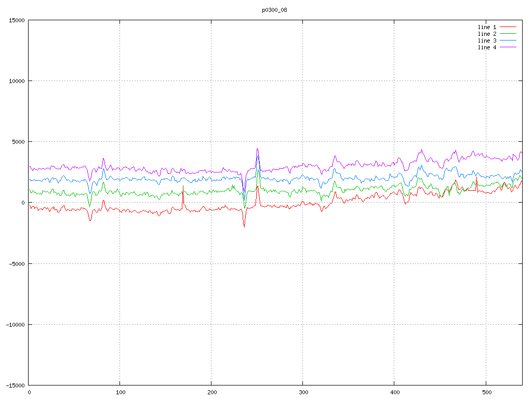Select the 'line 1' legend label
532x399 pixels.
(x=487, y=27)
